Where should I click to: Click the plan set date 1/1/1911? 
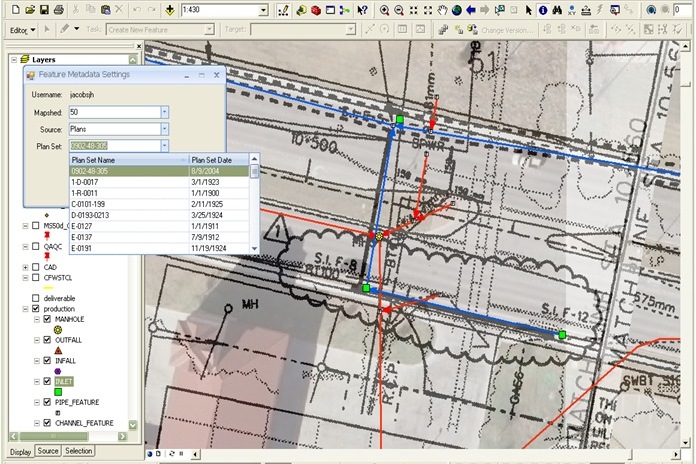coord(205,226)
